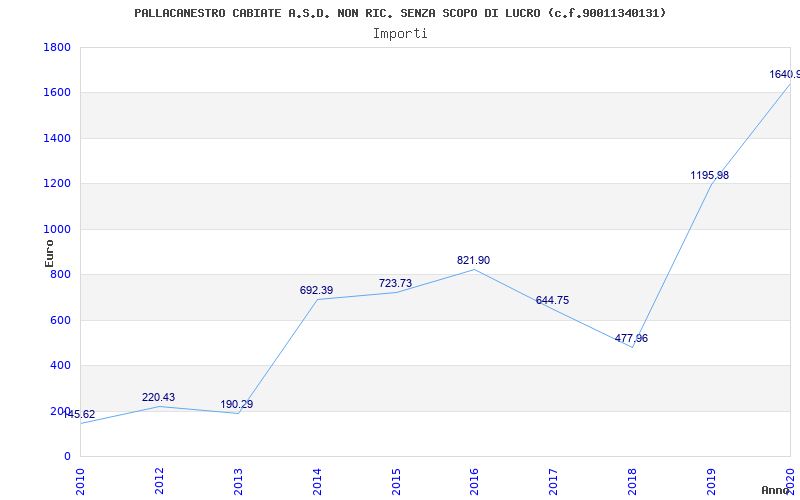Click the 2018 year tick label
Viewport: 800px width, 500px height.
(632, 481)
